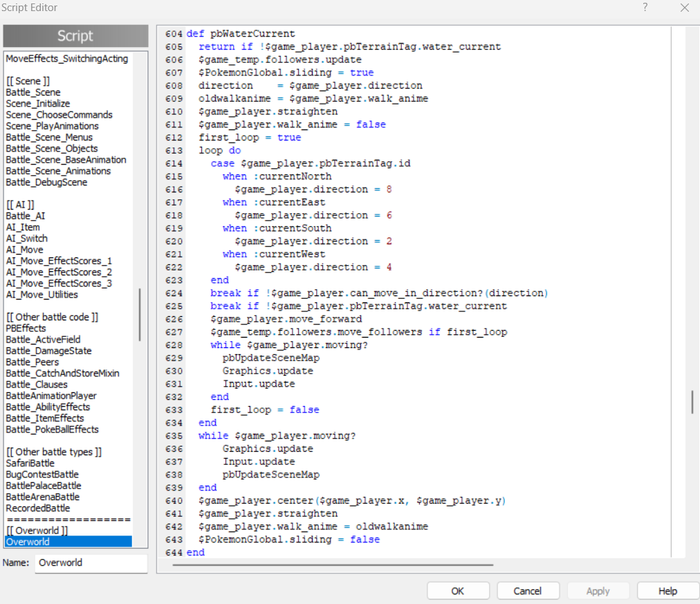Select the SafariBattle script entry
This screenshot has height=604, width=700.
point(30,464)
